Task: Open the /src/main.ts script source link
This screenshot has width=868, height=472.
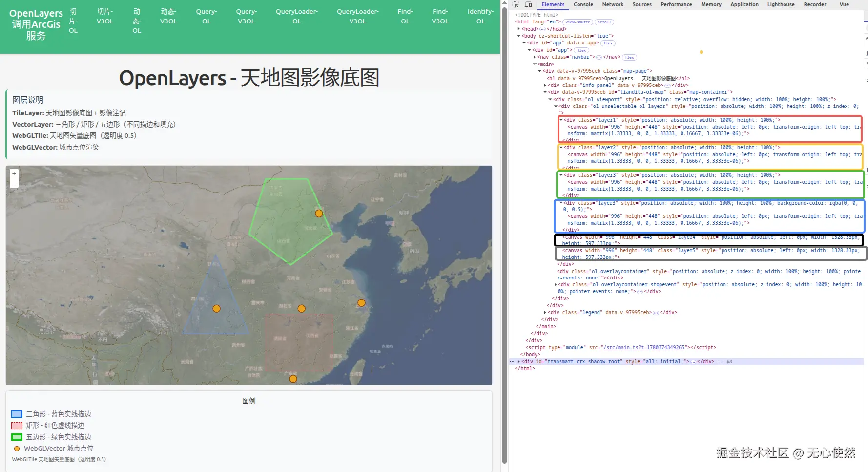Action: pos(644,348)
